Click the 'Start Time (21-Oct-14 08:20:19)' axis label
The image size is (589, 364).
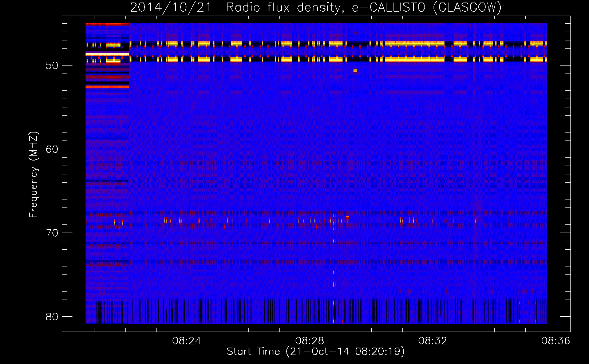tap(316, 352)
